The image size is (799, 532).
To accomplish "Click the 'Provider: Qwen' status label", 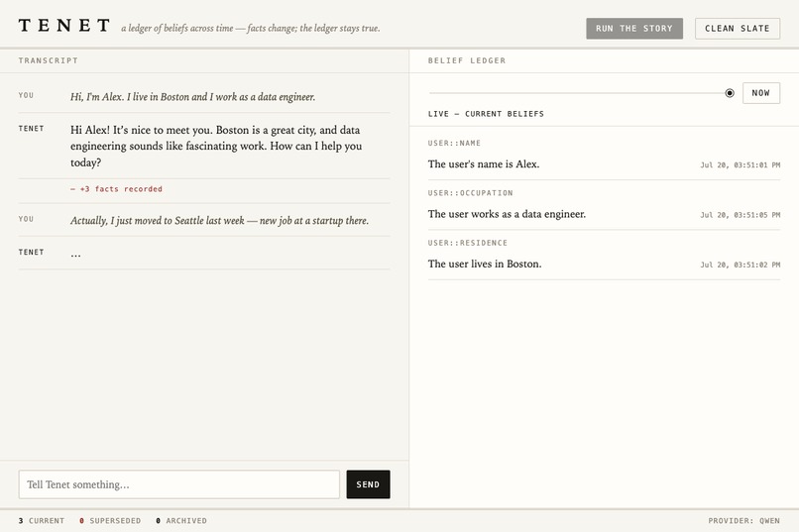I will 743,521.
